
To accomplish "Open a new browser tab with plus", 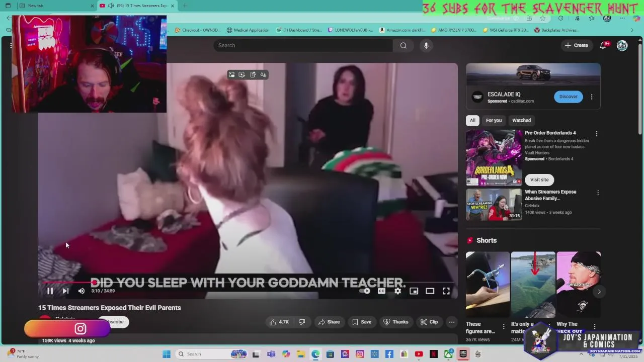I will [x=185, y=6].
